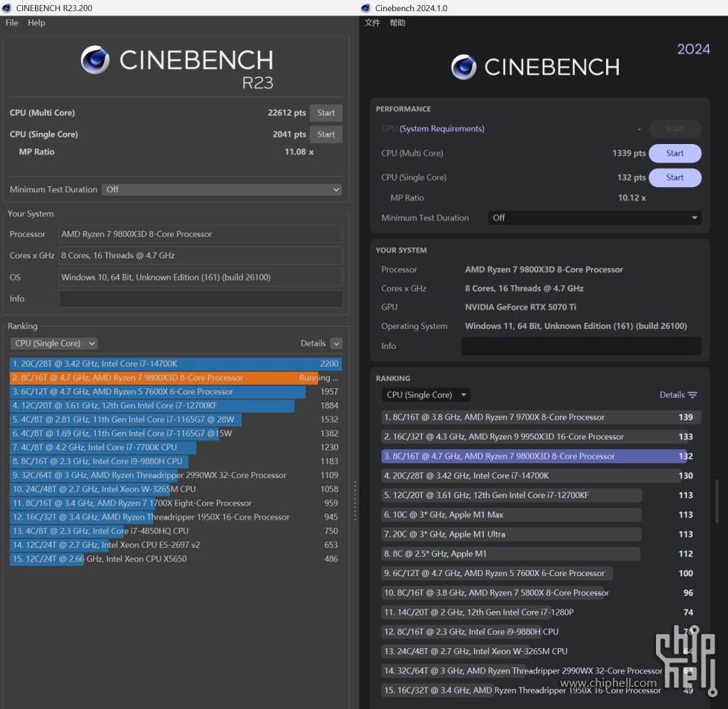Select the running Ryzen 7 9800X3D row in R23

coord(175,378)
